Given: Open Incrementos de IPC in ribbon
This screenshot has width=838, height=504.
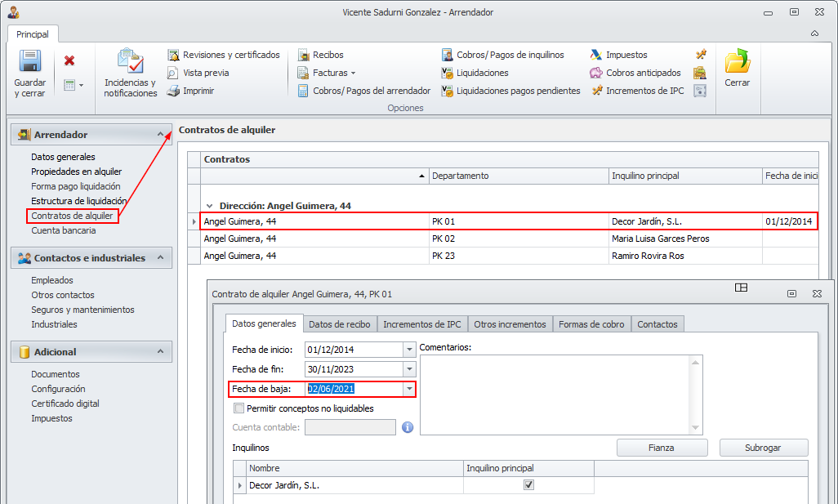Looking at the screenshot, I should tap(638, 91).
